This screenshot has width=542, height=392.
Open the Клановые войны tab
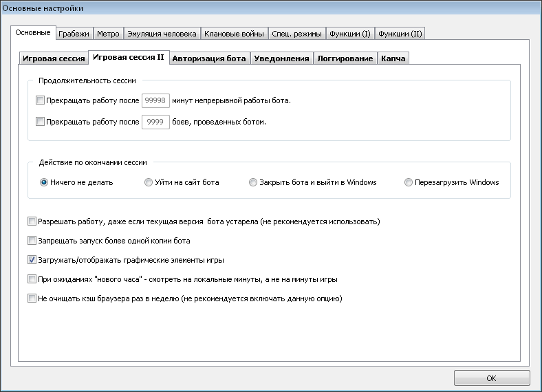pyautogui.click(x=234, y=34)
